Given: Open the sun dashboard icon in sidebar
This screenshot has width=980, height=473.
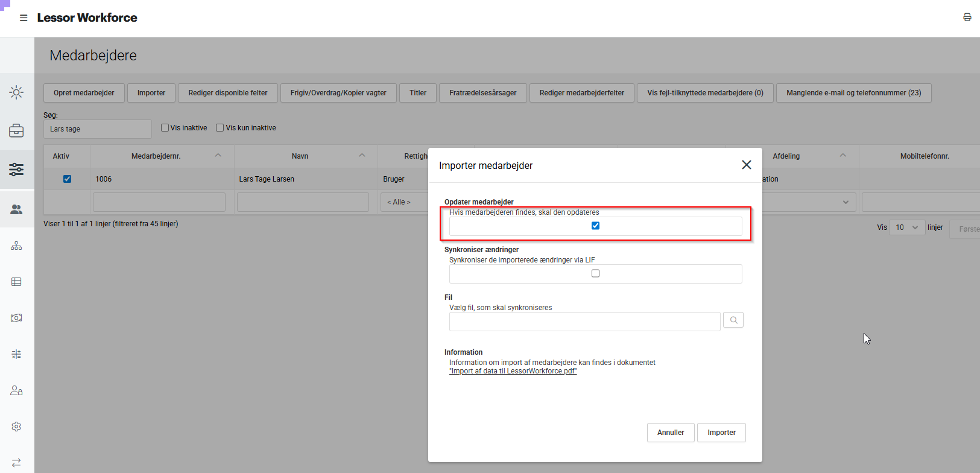Looking at the screenshot, I should point(16,92).
